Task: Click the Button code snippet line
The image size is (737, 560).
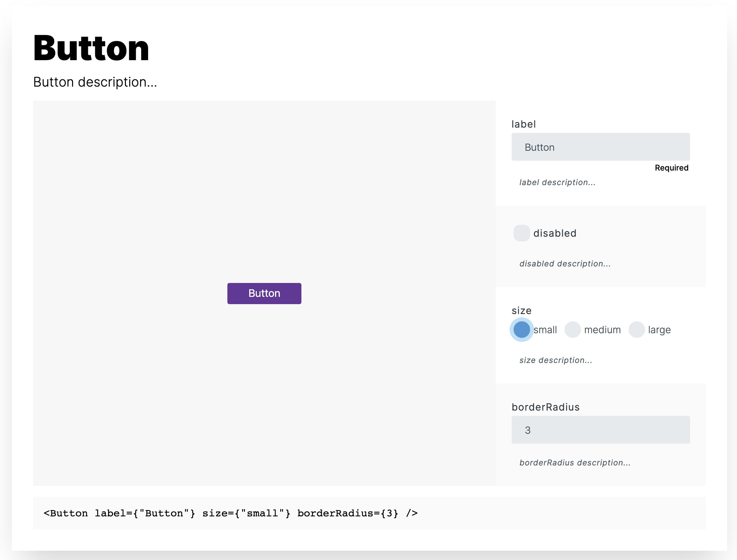Action: click(x=231, y=513)
